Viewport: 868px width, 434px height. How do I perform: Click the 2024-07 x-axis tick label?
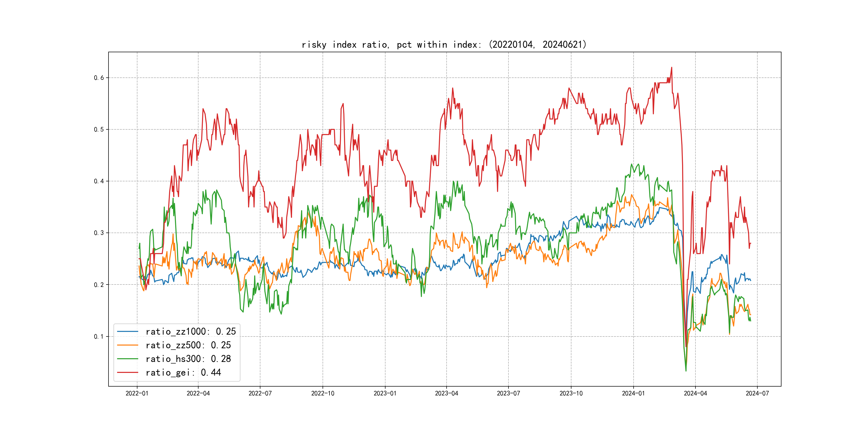pos(757,393)
